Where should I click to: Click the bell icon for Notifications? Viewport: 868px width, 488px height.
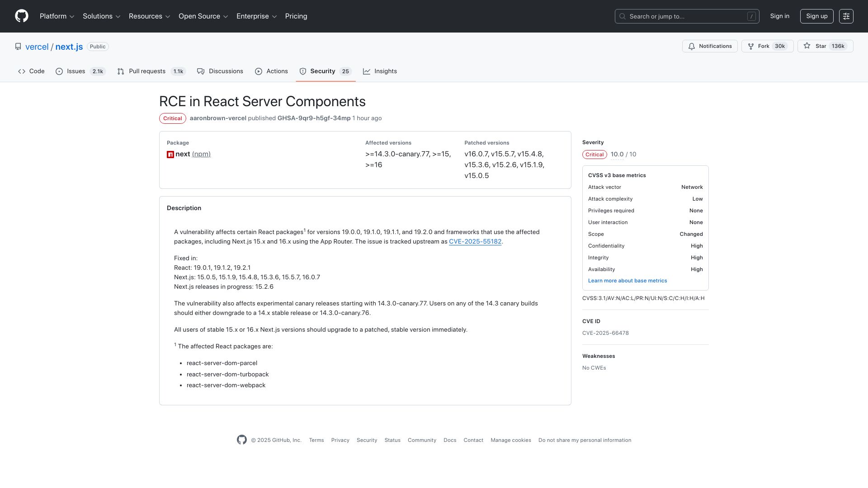692,46
